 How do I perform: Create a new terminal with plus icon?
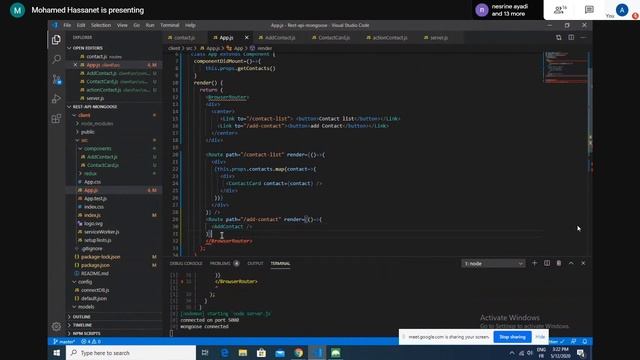pos(534,263)
